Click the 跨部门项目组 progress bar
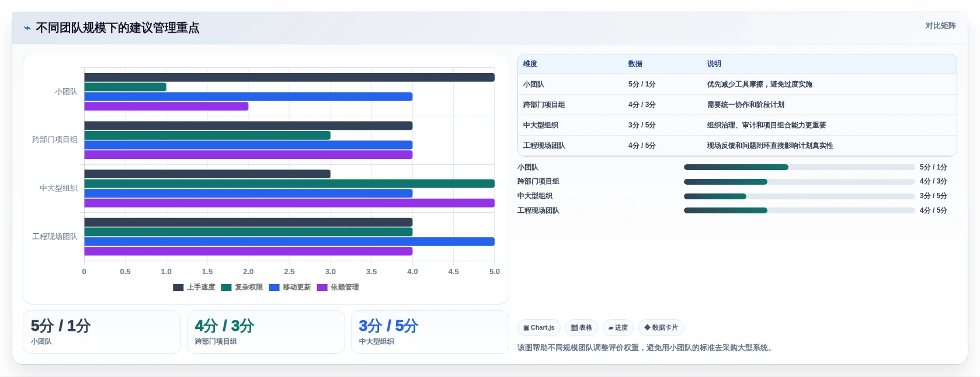The width and height of the screenshot is (980, 377). pyautogui.click(x=800, y=182)
